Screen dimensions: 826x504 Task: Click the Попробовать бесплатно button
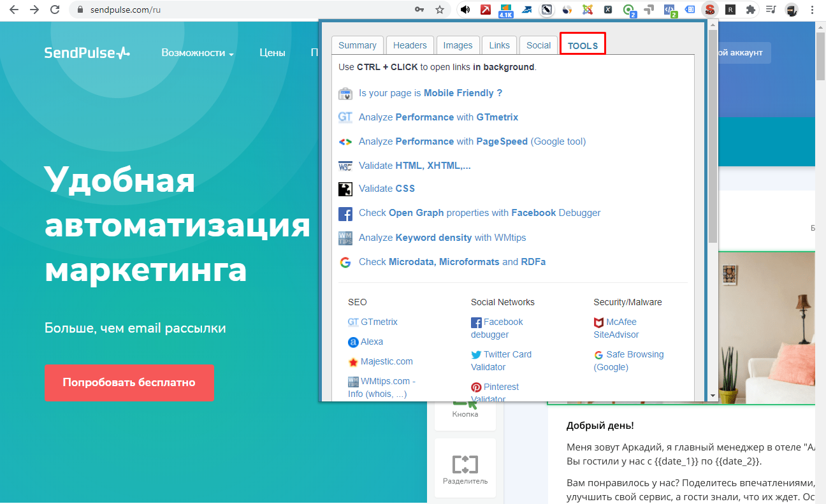coord(129,382)
